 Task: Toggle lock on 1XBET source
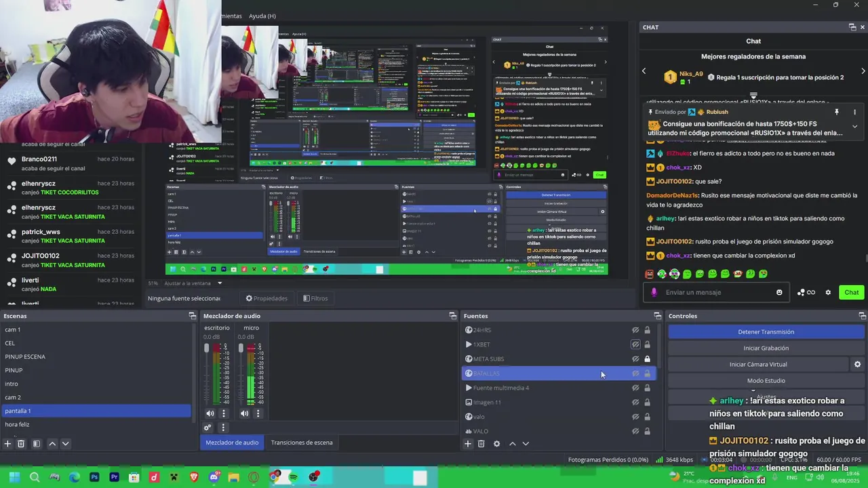(x=647, y=344)
